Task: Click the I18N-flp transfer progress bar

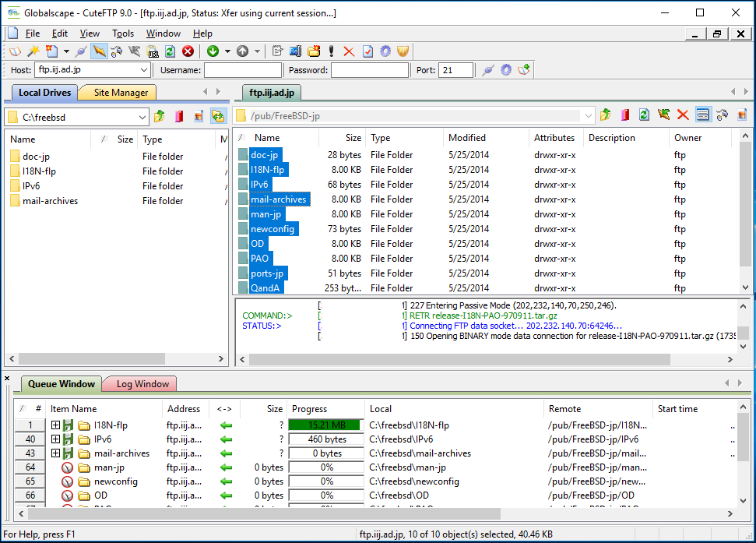Action: (325, 425)
